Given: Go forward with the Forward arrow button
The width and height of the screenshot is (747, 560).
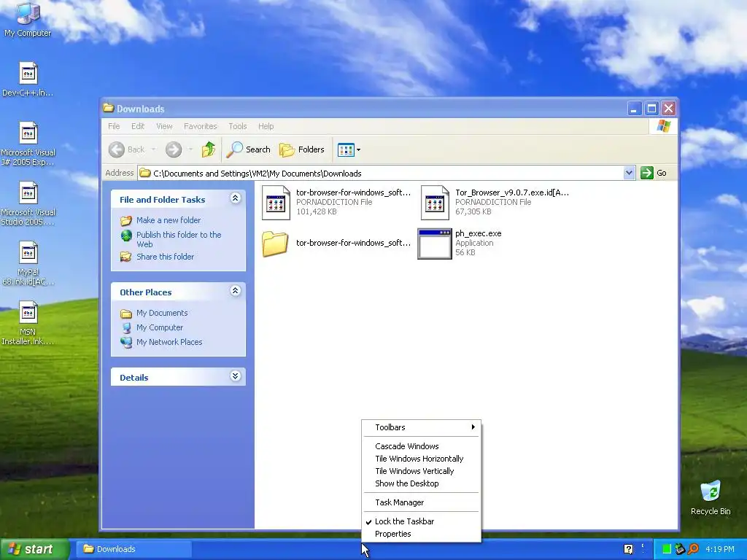Looking at the screenshot, I should [174, 149].
